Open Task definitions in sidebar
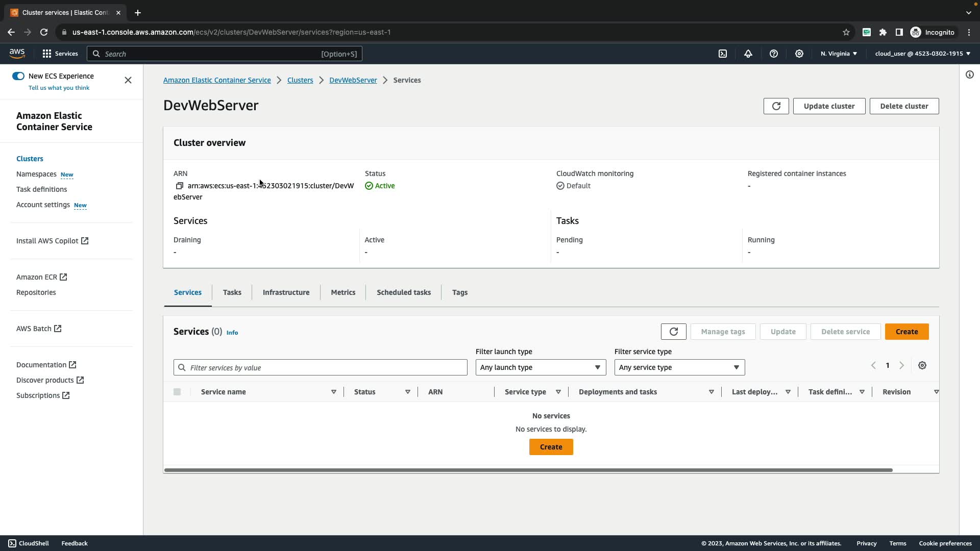980x551 pixels. pos(41,189)
